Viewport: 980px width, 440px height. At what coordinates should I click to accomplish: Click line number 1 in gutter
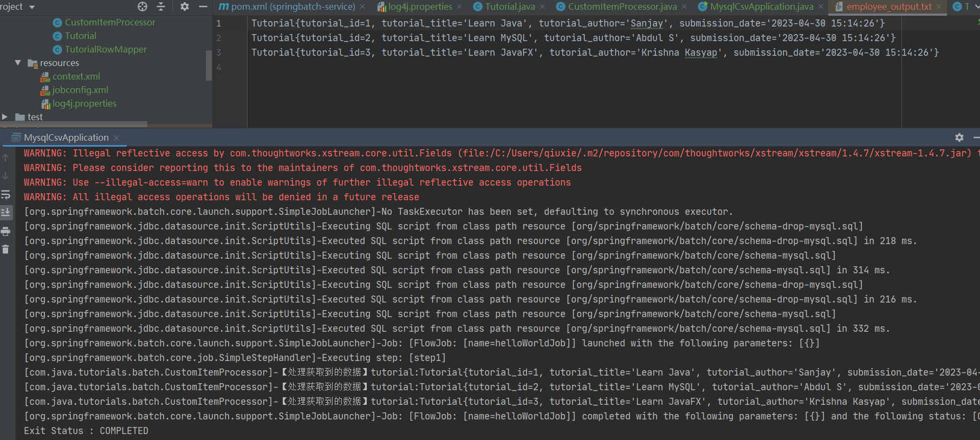click(219, 23)
